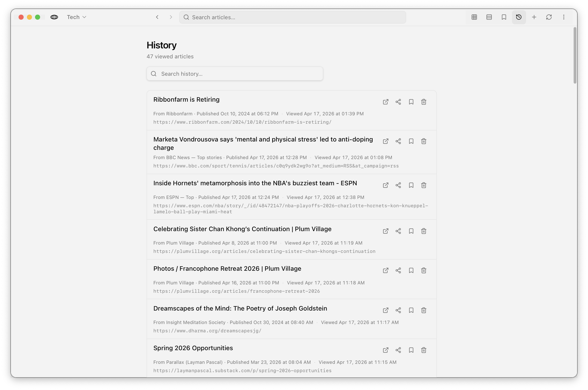Image resolution: width=588 pixels, height=390 pixels.
Task: Bookmark Celebrating Sister Chan Khong article
Action: point(411,231)
